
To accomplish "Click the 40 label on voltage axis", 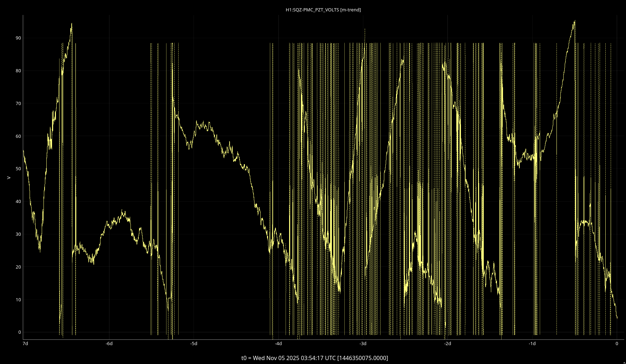I will click(x=18, y=202).
